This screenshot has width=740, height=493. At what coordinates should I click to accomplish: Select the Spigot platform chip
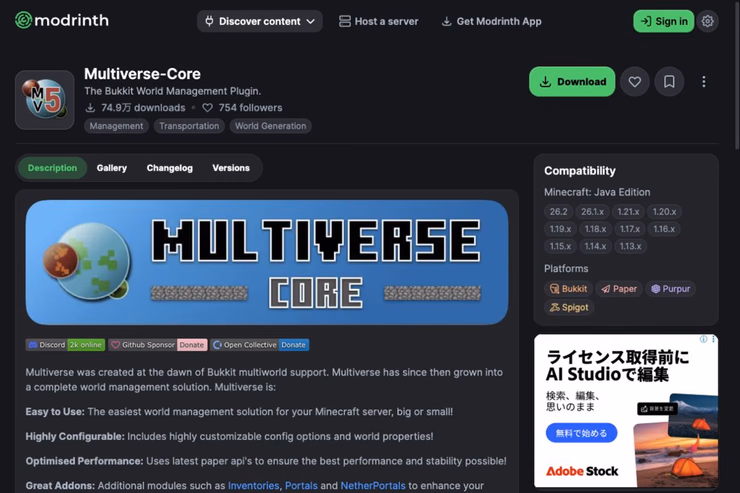(x=569, y=307)
